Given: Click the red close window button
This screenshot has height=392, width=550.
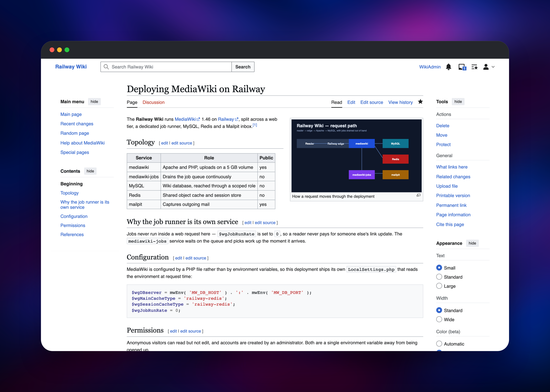Looking at the screenshot, I should coord(52,50).
